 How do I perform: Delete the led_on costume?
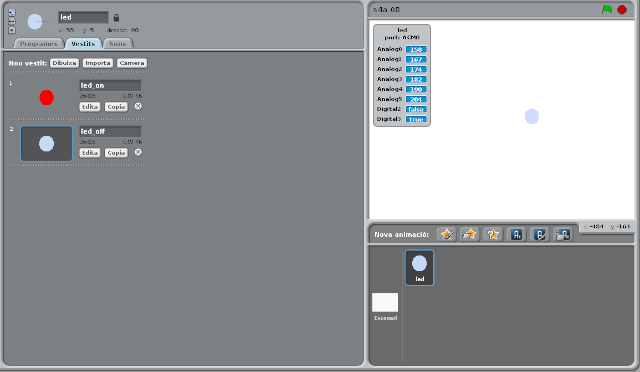tap(138, 106)
